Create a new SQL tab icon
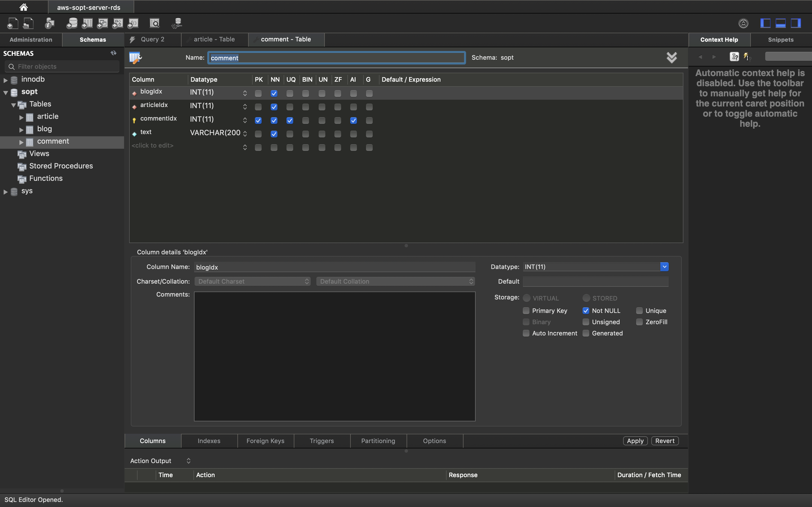812x507 pixels. pos(12,23)
